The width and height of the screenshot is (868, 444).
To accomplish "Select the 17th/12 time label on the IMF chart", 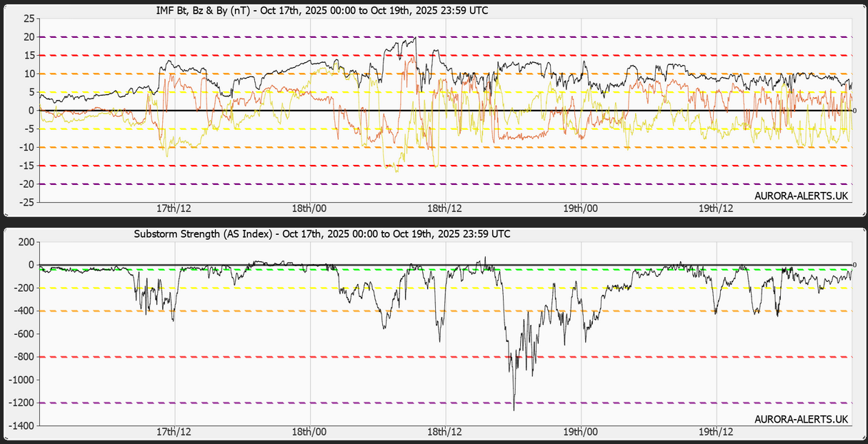I will pos(174,208).
